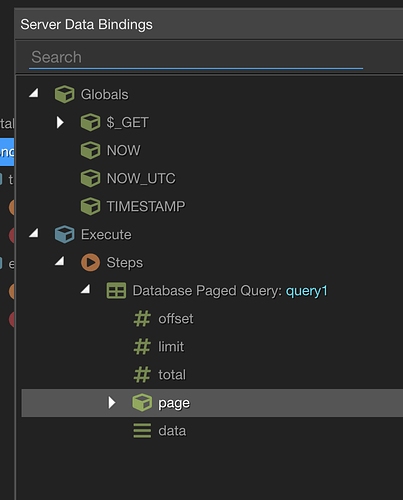Viewport: 403px width, 500px height.
Task: Collapse the Execute tree node
Action: pyautogui.click(x=34, y=233)
